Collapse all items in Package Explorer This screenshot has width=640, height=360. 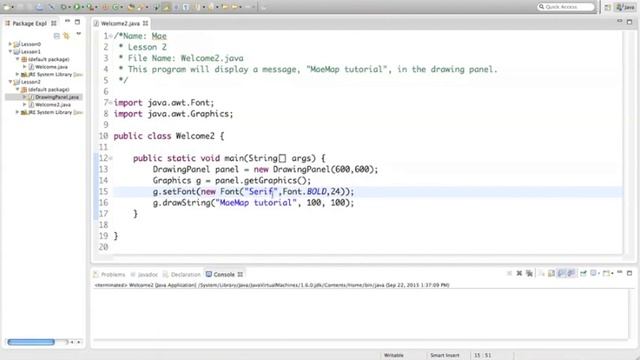click(x=57, y=36)
